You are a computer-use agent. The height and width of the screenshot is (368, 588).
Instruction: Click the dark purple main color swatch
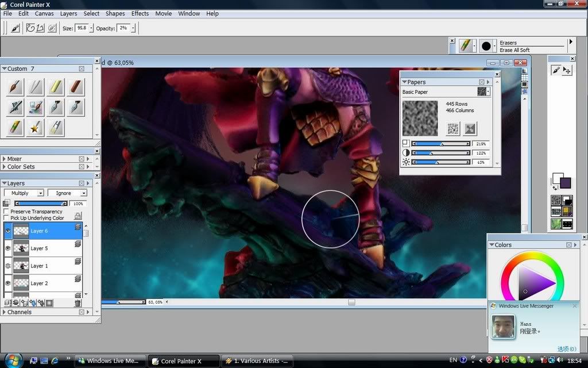coord(565,183)
